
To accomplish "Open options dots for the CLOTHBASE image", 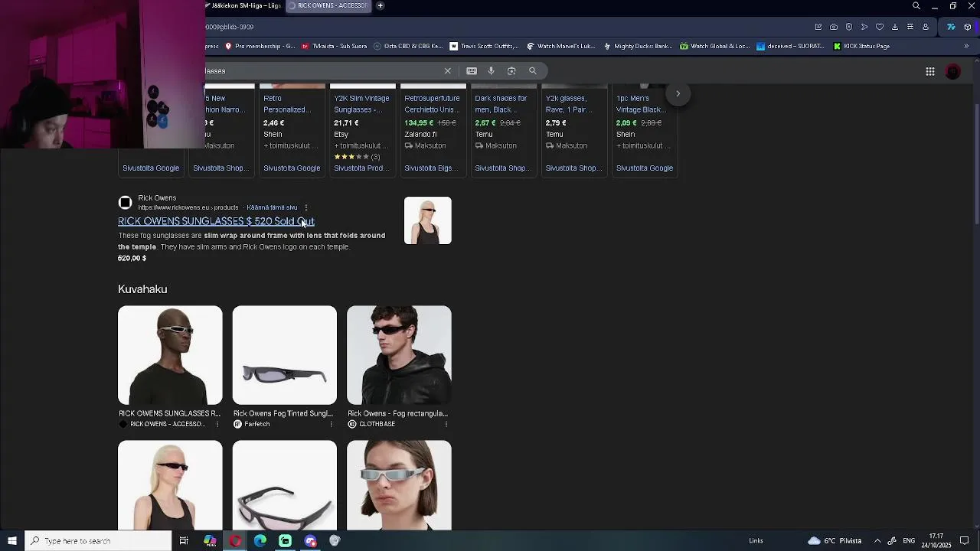I will tap(446, 424).
